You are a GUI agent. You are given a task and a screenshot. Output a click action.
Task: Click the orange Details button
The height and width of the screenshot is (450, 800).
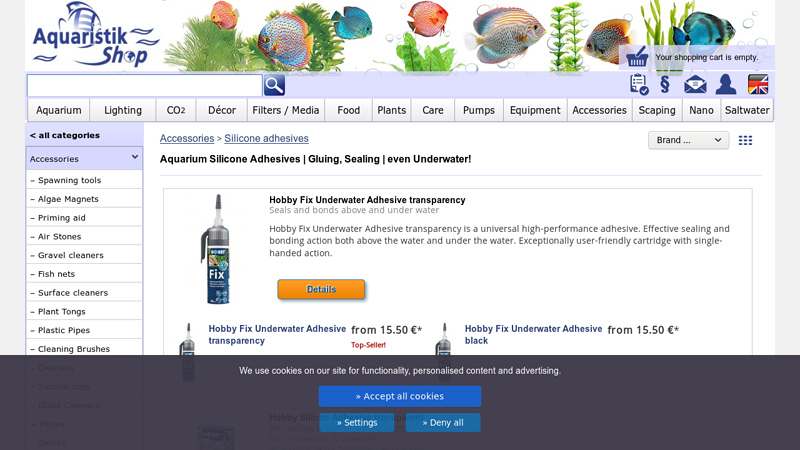click(321, 289)
